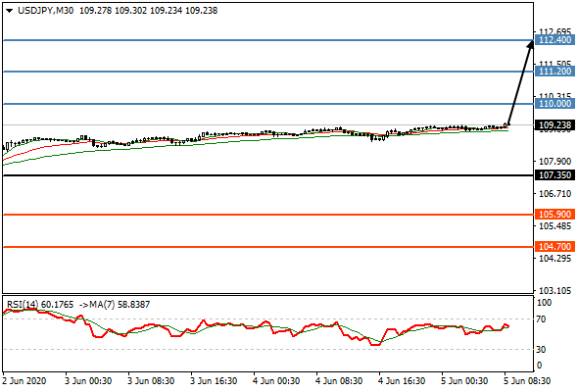Select the blue horizontal line at 112.400
This screenshot has height=392, width=578.
pos(268,40)
